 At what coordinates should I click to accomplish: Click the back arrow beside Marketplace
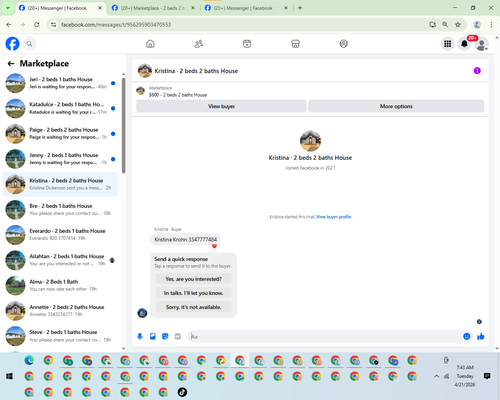(x=11, y=63)
